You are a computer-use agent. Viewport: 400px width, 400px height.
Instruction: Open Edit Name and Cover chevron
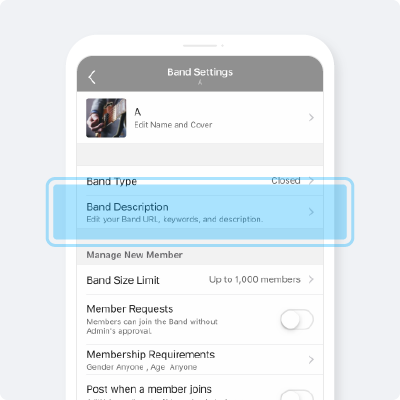311,117
